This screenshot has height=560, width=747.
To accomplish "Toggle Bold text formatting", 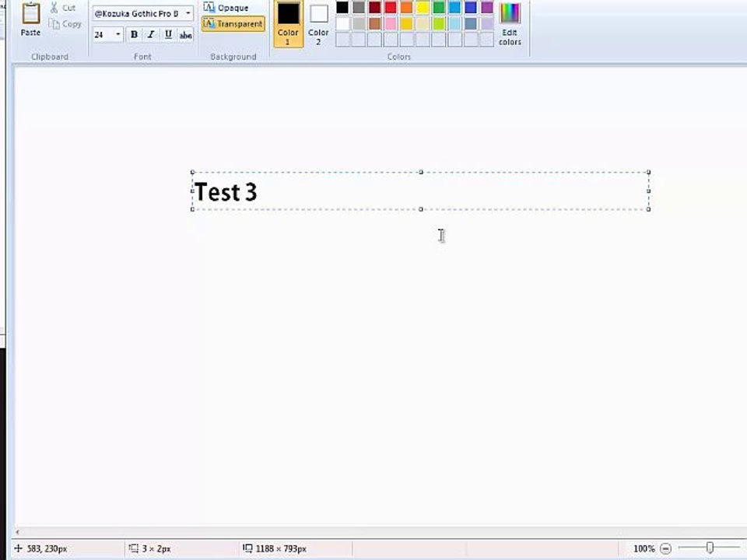I will pos(135,34).
